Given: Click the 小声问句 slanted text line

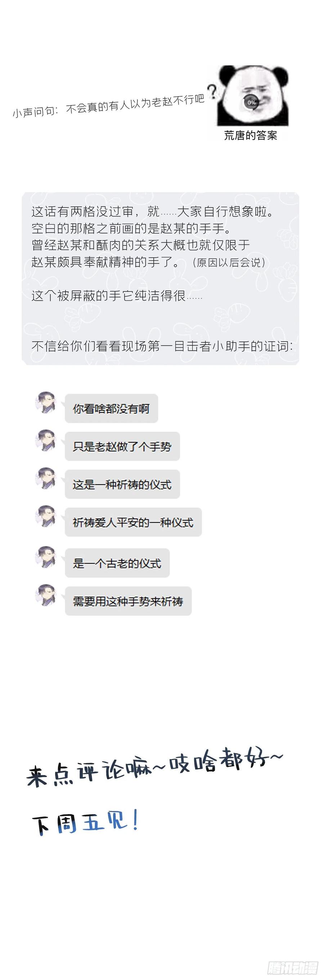Looking at the screenshot, I should pyautogui.click(x=109, y=105).
